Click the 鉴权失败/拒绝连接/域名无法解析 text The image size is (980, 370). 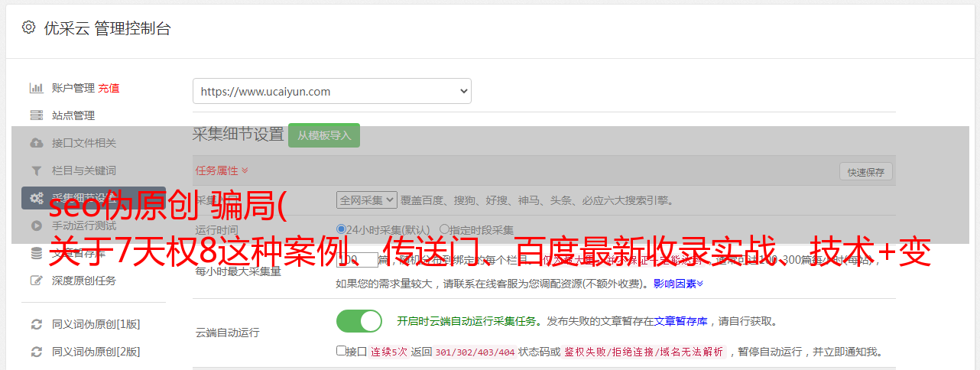tap(644, 352)
